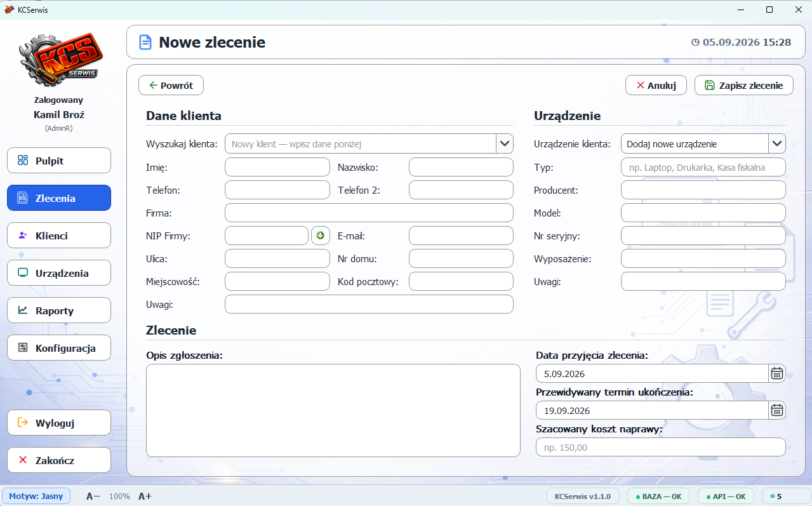
Task: Focus the Imię input field
Action: [x=277, y=167]
